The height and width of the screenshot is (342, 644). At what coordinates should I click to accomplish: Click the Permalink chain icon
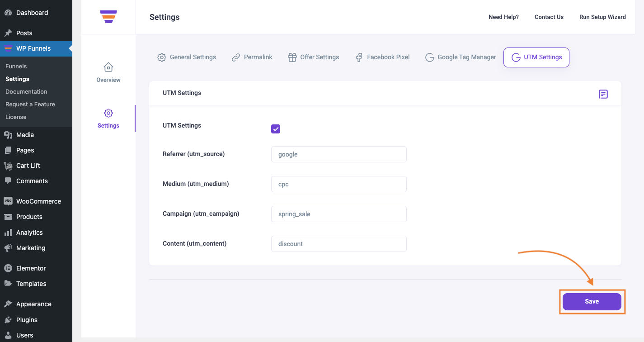(x=236, y=57)
